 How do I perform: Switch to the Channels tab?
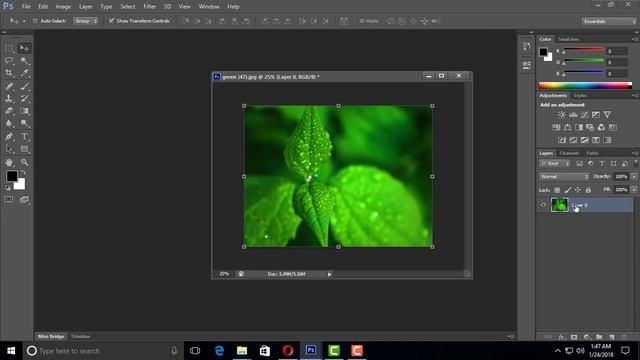coord(569,153)
